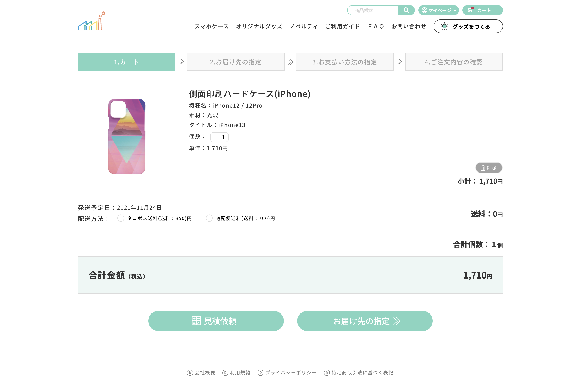Expand the マイページ dropdown arrow
588x381 pixels.
pos(455,11)
